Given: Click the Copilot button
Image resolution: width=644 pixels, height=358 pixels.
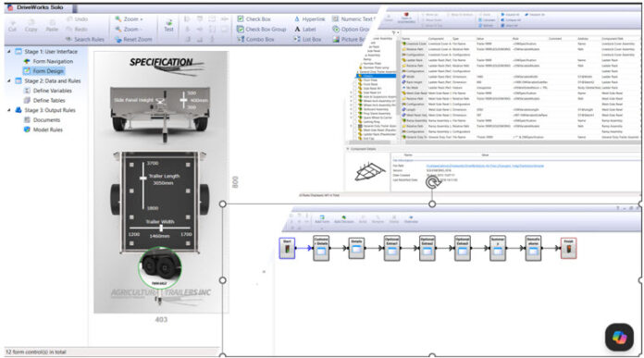Looking at the screenshot, I should point(619,337).
